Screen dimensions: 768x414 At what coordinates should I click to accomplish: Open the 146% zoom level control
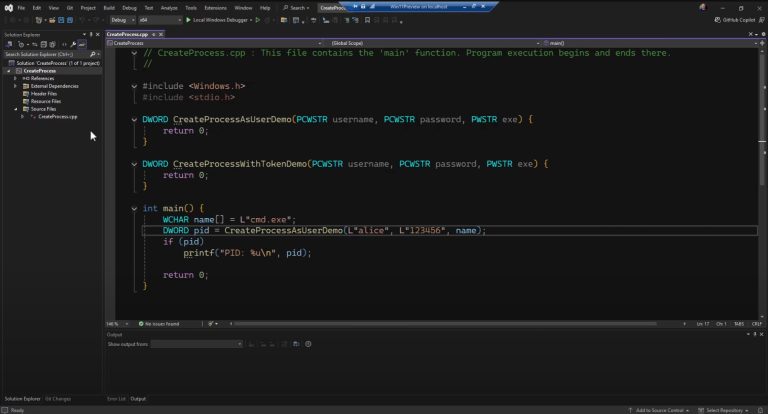pos(114,324)
